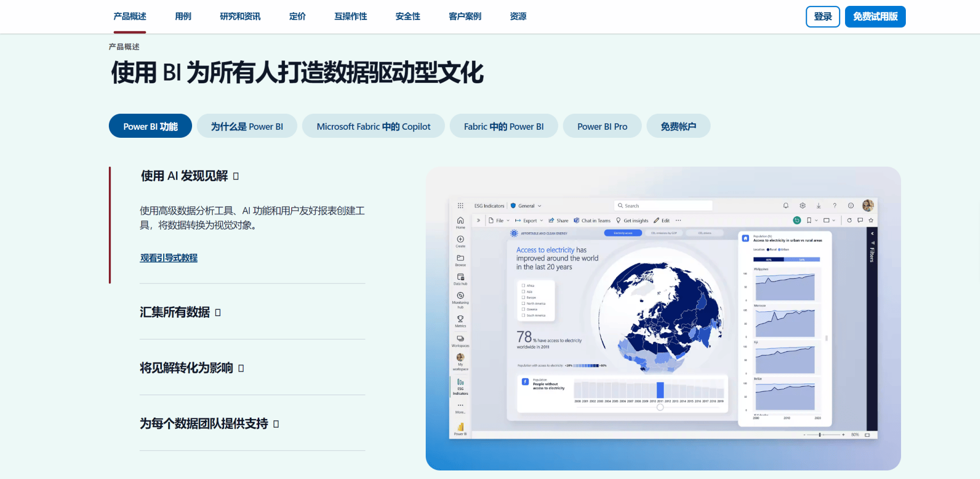This screenshot has width=980, height=479.
Task: Select the Electricity access pill in the report
Action: click(623, 233)
